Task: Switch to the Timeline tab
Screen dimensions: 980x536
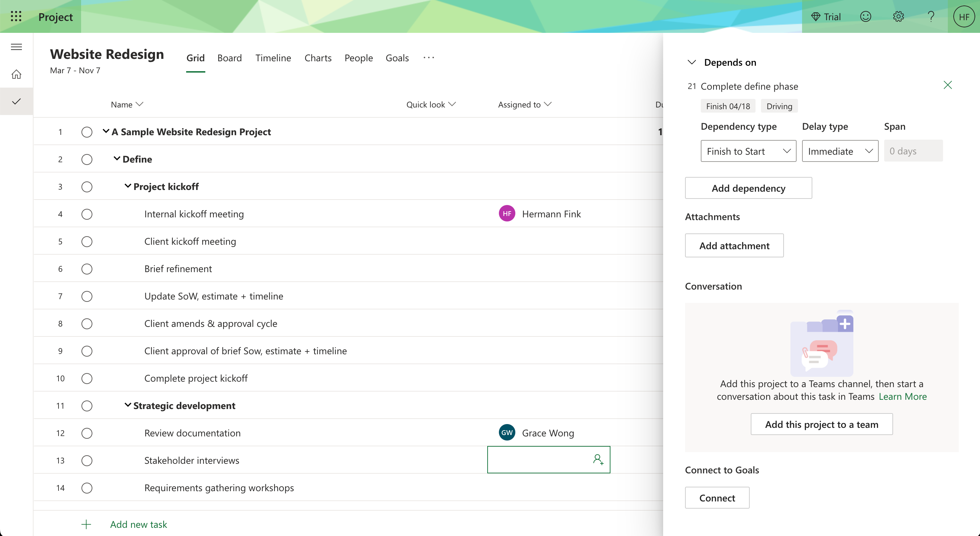Action: [273, 58]
